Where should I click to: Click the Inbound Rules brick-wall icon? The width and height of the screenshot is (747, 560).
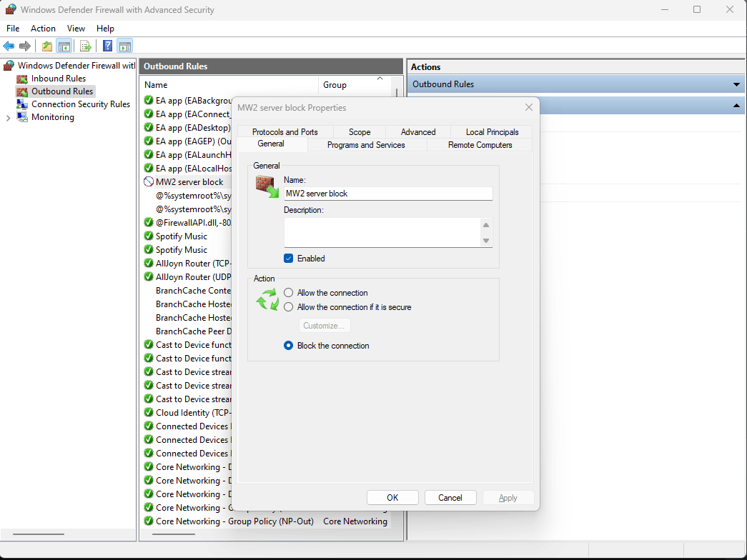click(22, 79)
